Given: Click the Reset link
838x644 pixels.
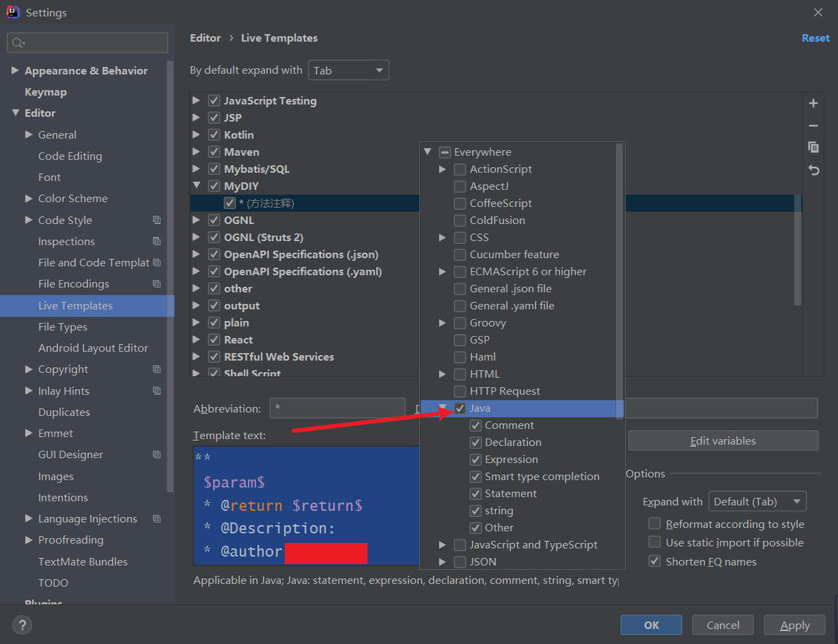Looking at the screenshot, I should (x=815, y=38).
